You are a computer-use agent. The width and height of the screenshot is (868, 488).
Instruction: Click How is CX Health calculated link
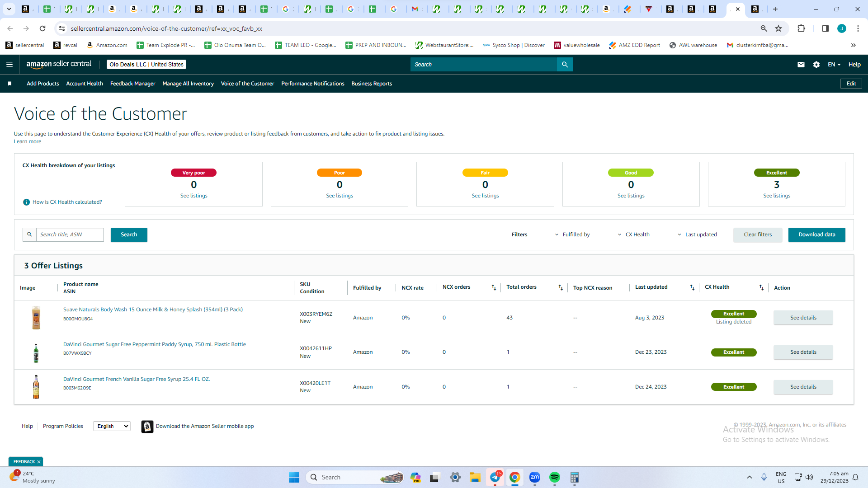coord(67,202)
